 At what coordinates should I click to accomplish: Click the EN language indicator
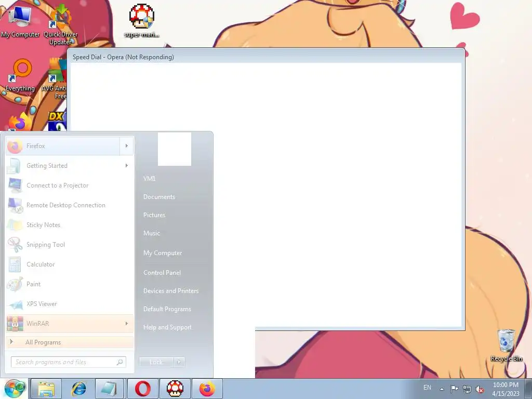[427, 388]
